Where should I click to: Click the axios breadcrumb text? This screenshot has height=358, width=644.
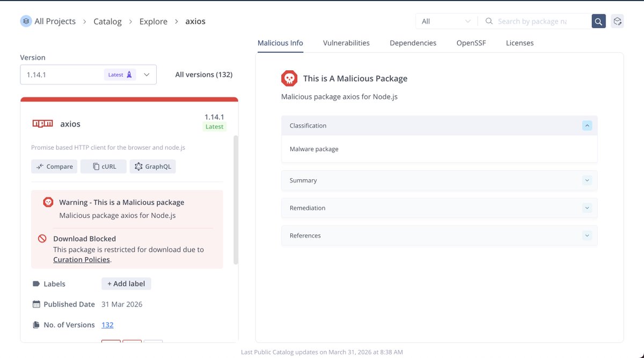195,21
